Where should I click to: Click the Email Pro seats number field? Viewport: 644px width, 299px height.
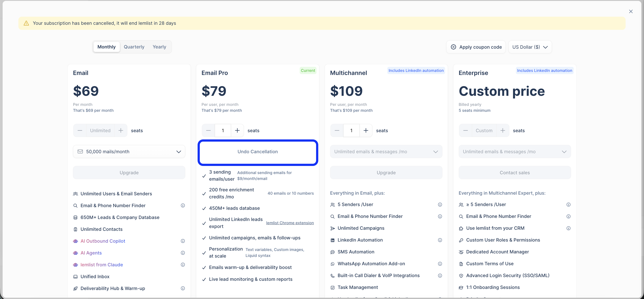tap(223, 131)
